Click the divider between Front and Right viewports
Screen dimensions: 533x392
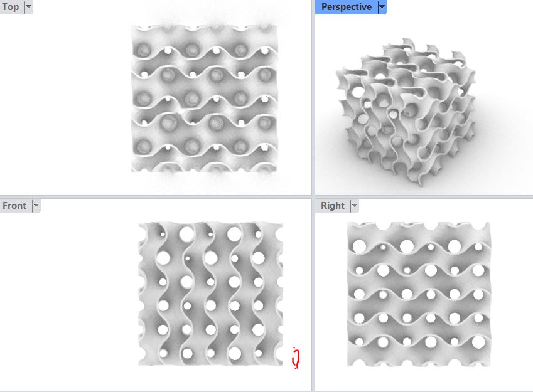pyautogui.click(x=313, y=295)
